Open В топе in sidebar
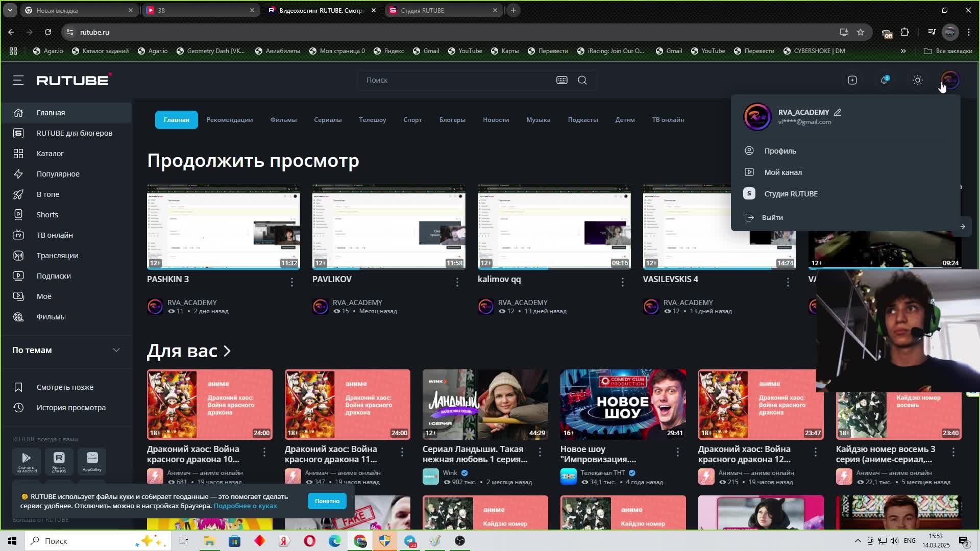Screen dimensions: 980x551 click(x=66, y=194)
